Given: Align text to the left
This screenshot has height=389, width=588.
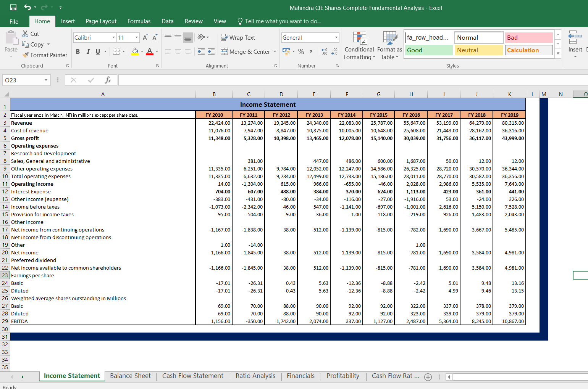Looking at the screenshot, I should point(168,51).
